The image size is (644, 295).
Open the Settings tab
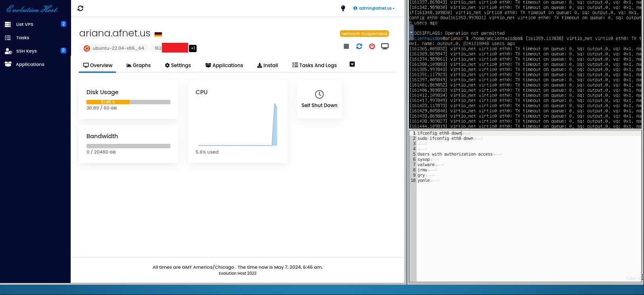point(178,65)
